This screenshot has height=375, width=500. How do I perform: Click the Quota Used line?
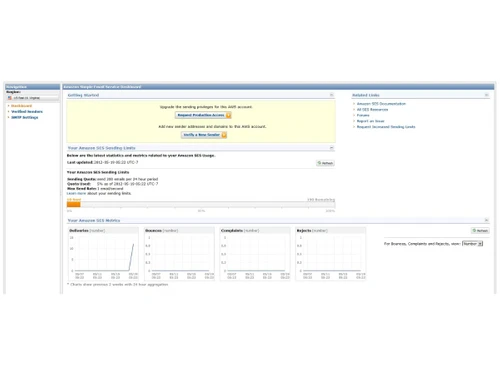coord(112,184)
